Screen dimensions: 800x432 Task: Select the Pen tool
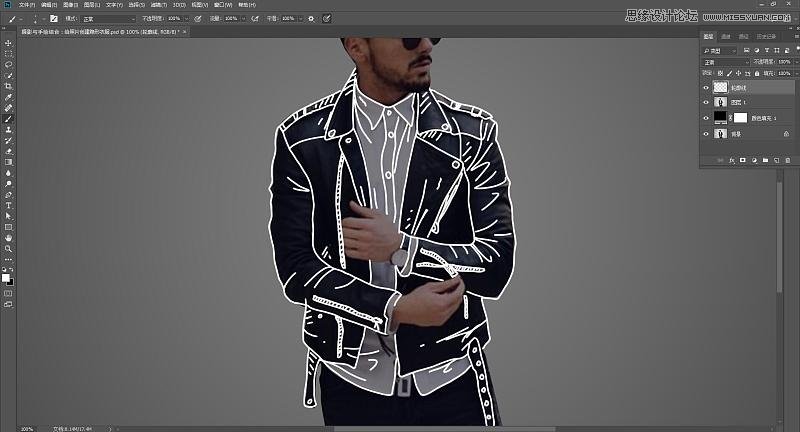8,195
